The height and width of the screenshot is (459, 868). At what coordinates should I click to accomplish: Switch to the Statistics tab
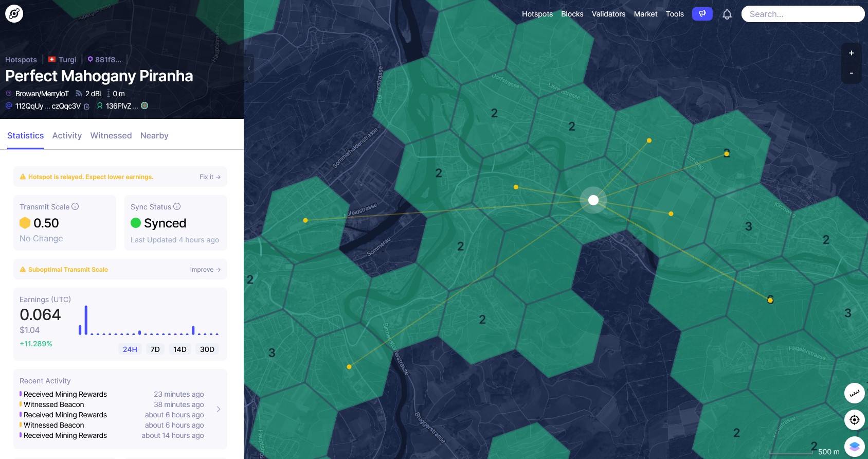click(25, 135)
